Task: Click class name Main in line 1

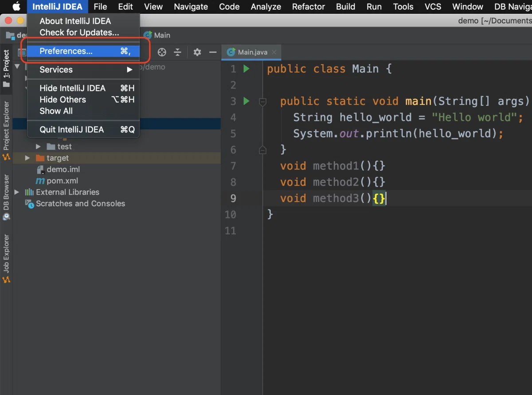Action: tap(365, 69)
